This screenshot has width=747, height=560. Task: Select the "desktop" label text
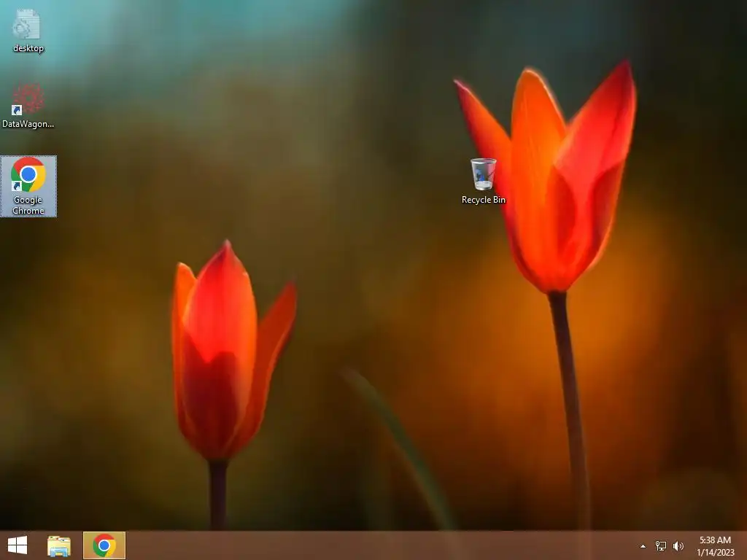pyautogui.click(x=28, y=48)
